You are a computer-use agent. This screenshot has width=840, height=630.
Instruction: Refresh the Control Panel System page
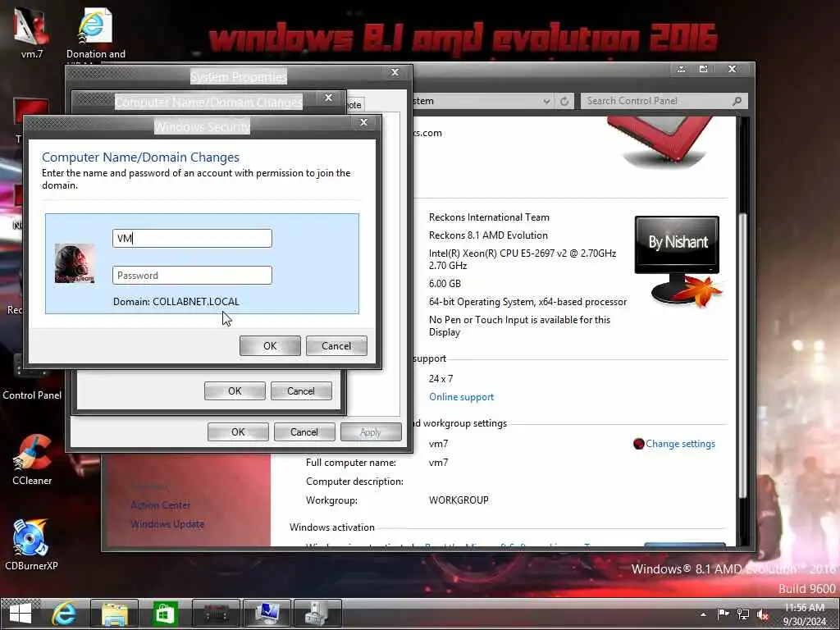click(564, 101)
